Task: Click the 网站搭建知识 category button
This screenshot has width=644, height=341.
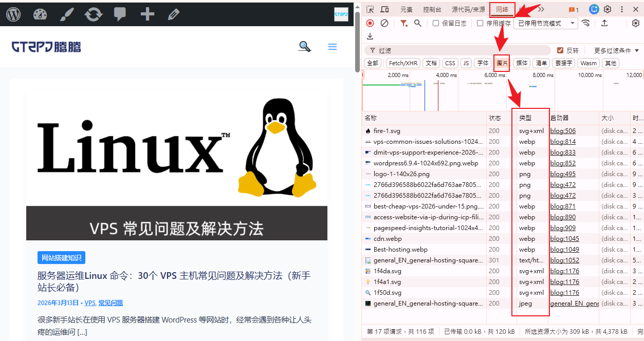Action: pos(61,258)
